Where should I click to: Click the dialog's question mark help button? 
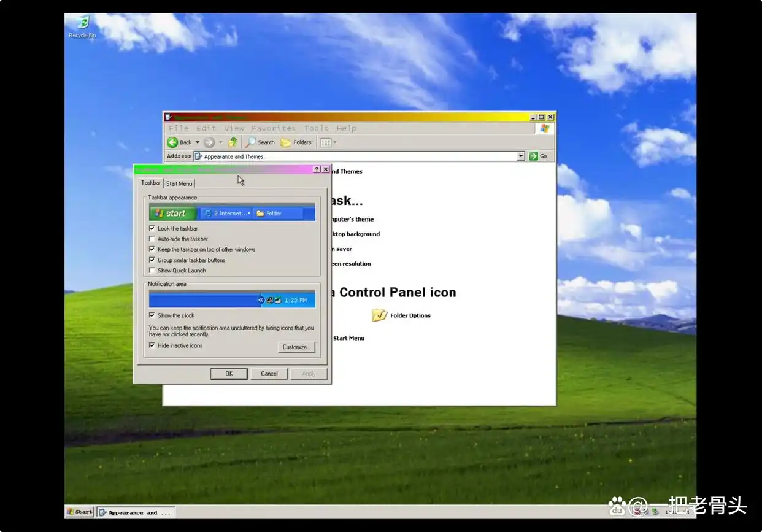point(317,169)
